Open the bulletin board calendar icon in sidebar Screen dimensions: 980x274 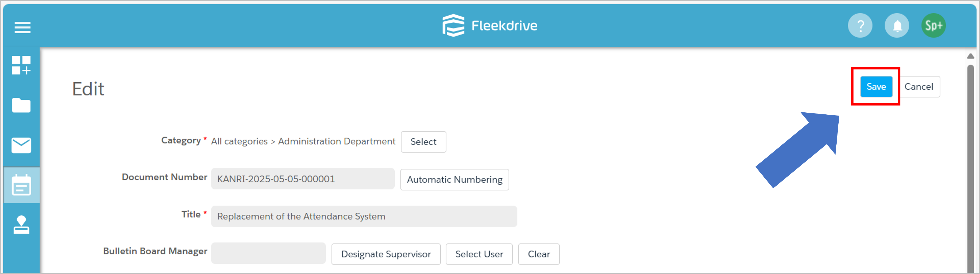pos(21,185)
